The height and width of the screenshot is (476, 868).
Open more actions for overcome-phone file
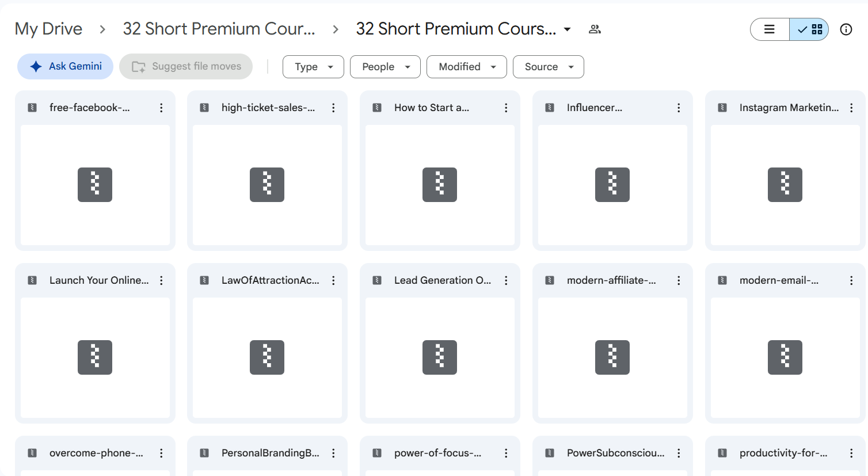[x=161, y=453]
